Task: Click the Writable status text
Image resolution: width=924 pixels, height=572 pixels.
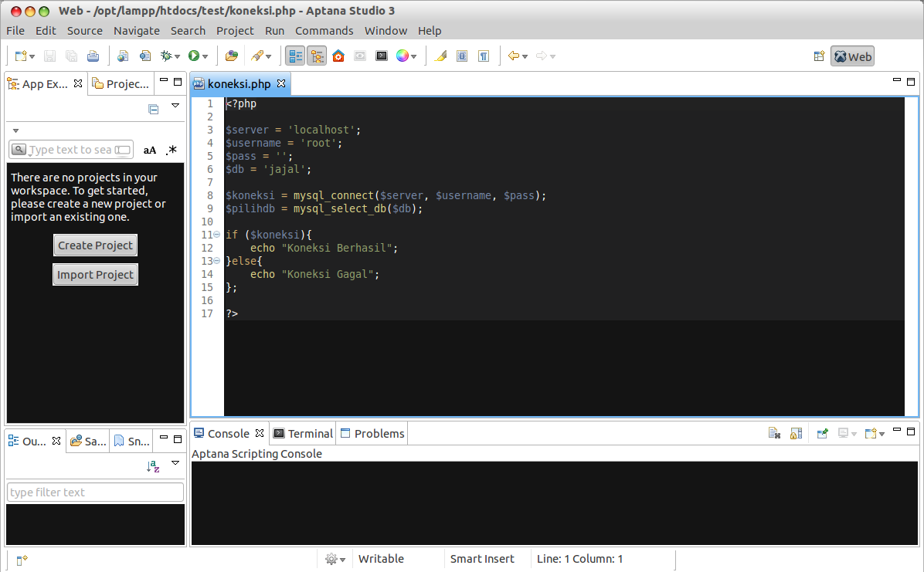Action: click(382, 559)
